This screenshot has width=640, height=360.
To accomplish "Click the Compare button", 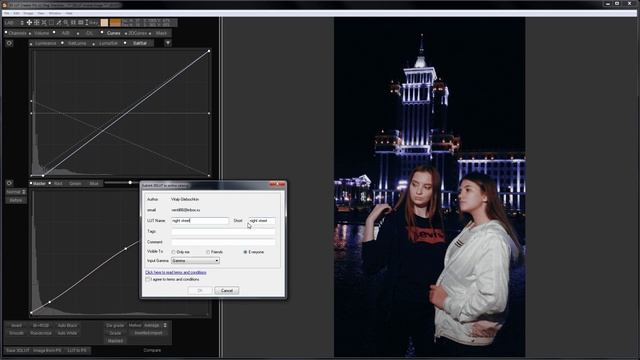I will pyautogui.click(x=152, y=350).
